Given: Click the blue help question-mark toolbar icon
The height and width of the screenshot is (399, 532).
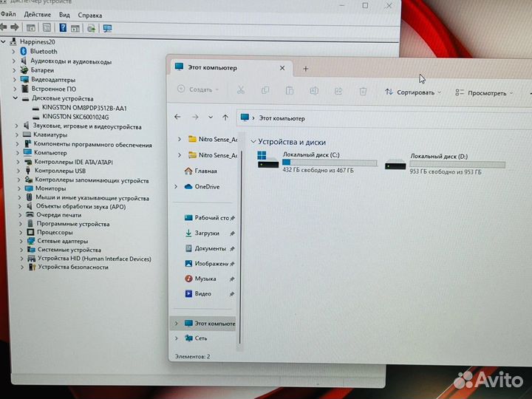Looking at the screenshot, I should click(63, 28).
